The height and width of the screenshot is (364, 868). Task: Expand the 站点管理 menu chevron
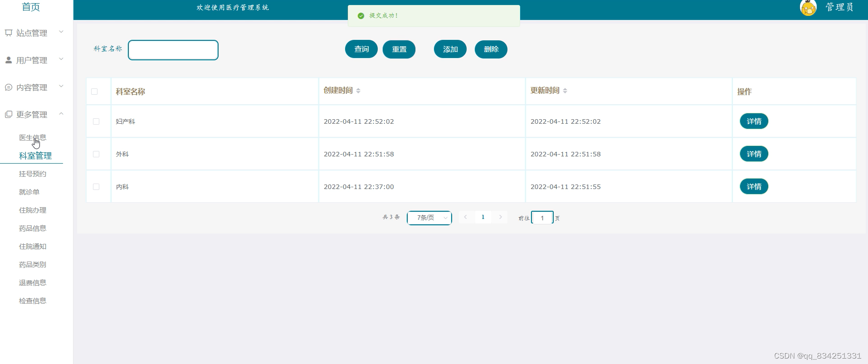tap(61, 32)
